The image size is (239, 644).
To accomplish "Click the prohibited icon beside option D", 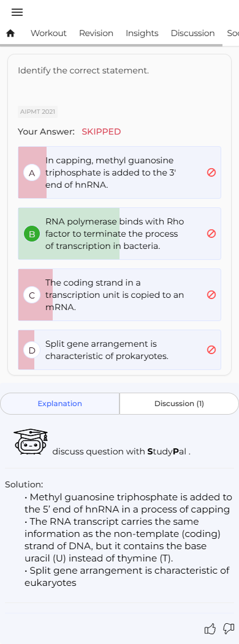I will 211,350.
